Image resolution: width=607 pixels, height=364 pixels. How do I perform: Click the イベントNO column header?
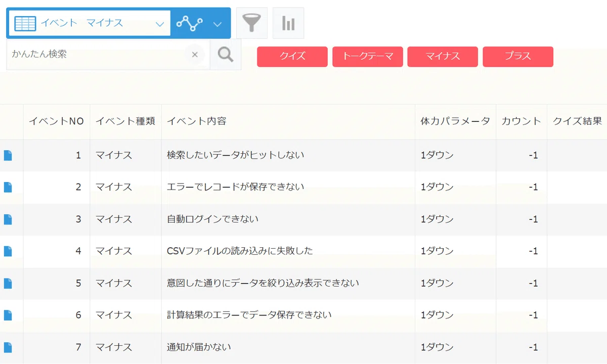57,121
